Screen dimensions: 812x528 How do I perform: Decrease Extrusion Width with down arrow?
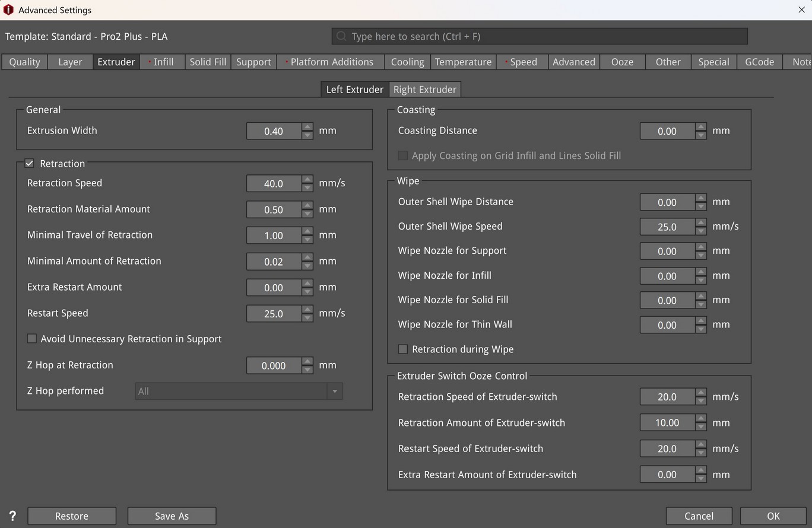pos(307,135)
